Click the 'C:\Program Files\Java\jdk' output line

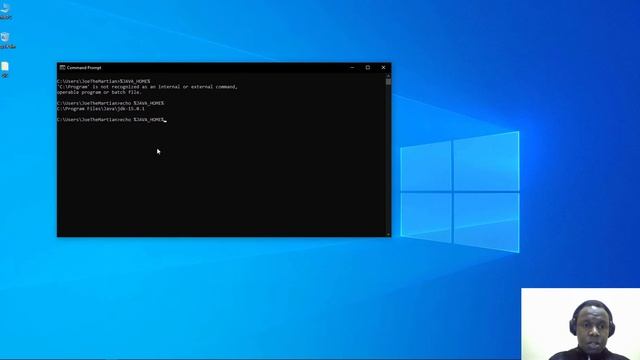pyautogui.click(x=101, y=109)
